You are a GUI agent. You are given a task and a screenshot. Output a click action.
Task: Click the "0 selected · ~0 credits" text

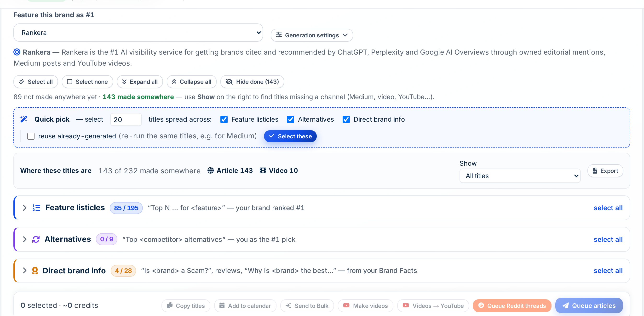click(x=59, y=305)
